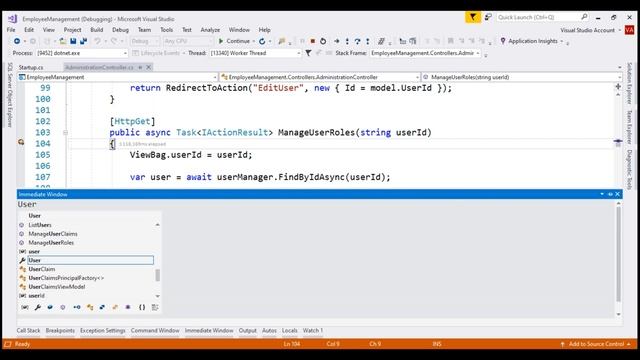Toggle the snippets filter in IntelliSense
The image size is (640, 360).
click(155, 307)
